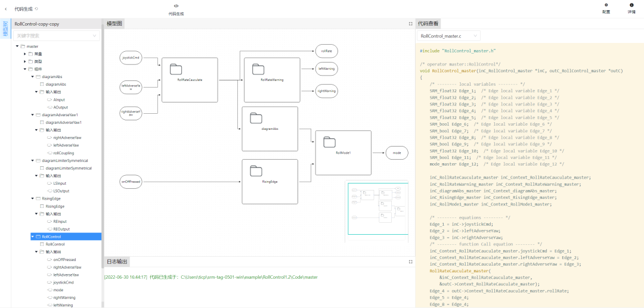
Task: Open the keyword search dropdown field
Action: pyautogui.click(x=57, y=36)
